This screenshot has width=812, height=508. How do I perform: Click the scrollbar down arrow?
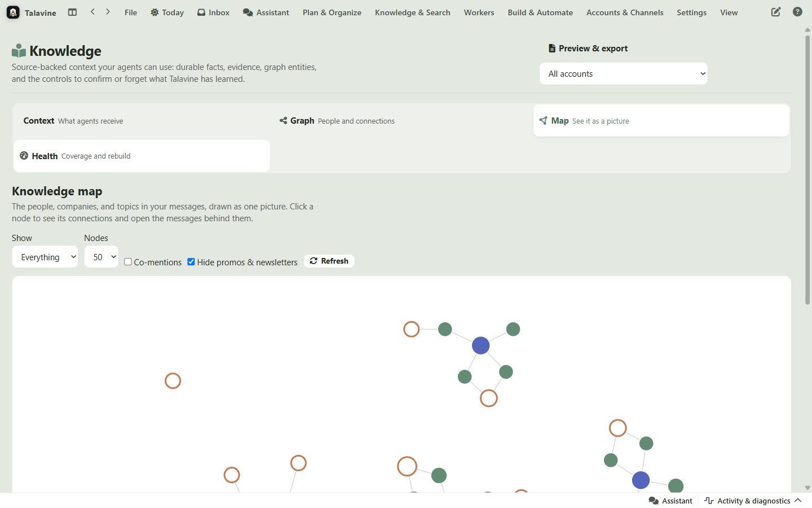[x=807, y=488]
